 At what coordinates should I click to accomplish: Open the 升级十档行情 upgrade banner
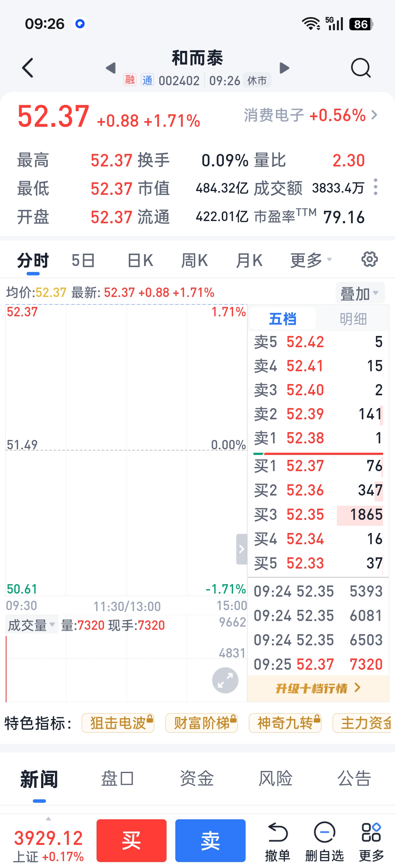point(318,688)
